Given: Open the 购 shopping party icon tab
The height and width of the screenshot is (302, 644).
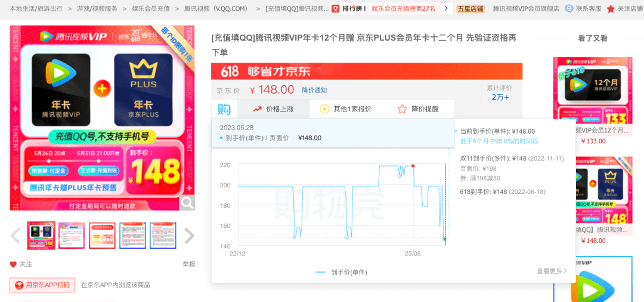Looking at the screenshot, I should [x=224, y=109].
